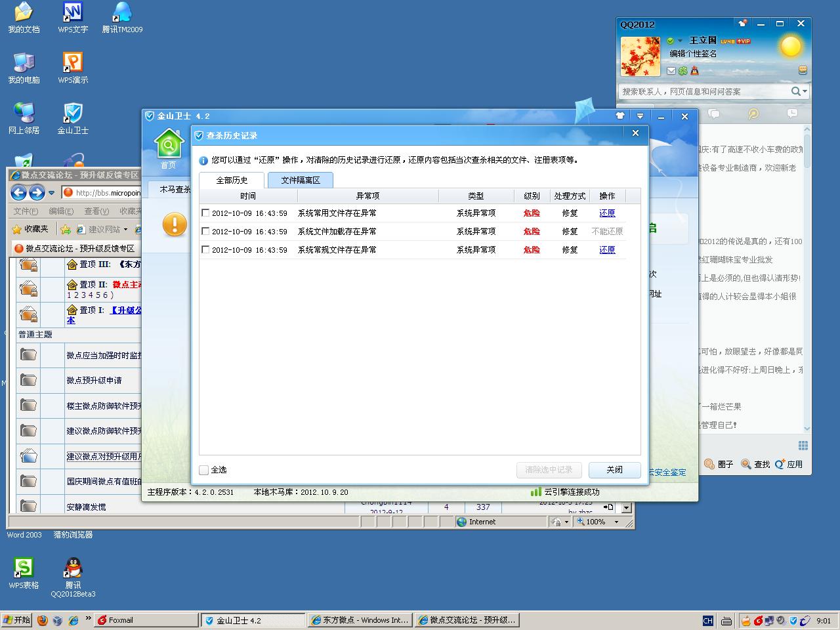Click the skin shirt icon in 金山卫士 title bar
The image size is (840, 630).
619,116
